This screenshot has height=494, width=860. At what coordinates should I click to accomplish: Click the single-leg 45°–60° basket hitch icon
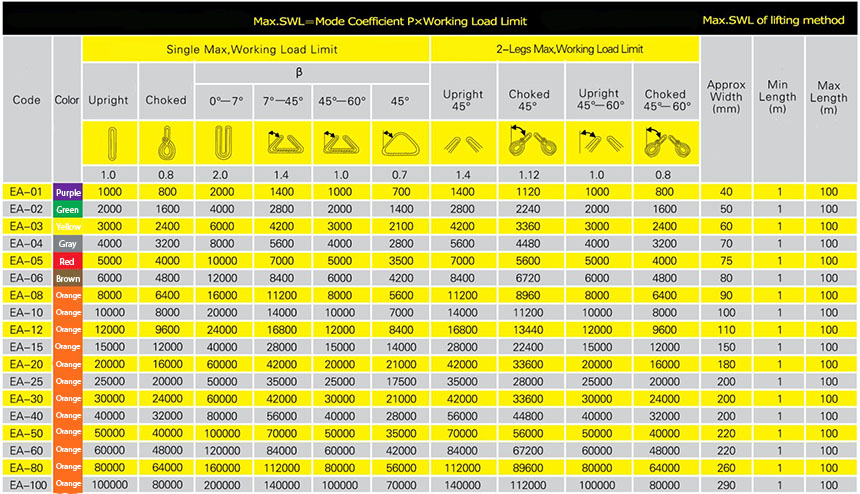point(342,144)
